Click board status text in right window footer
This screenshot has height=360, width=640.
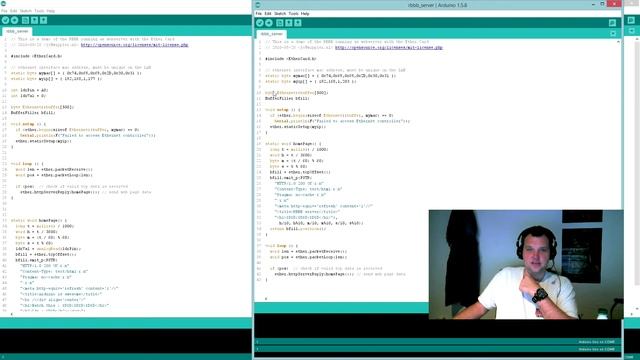[x=596, y=349]
